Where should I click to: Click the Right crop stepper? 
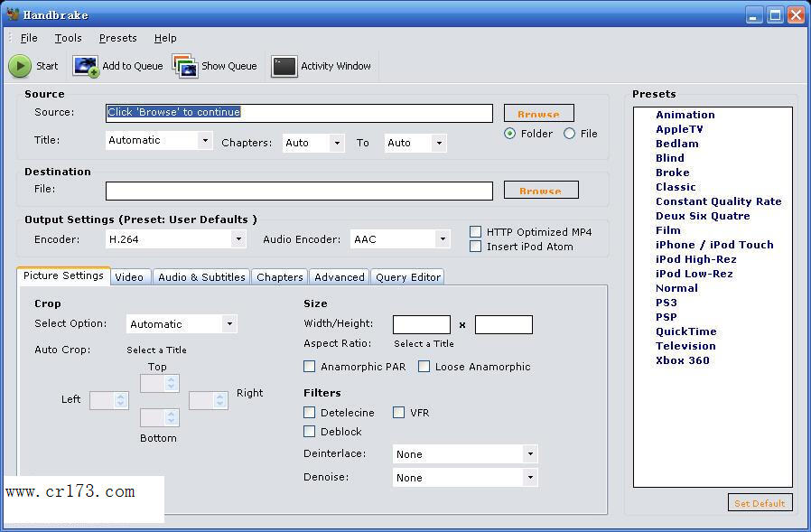[x=209, y=400]
